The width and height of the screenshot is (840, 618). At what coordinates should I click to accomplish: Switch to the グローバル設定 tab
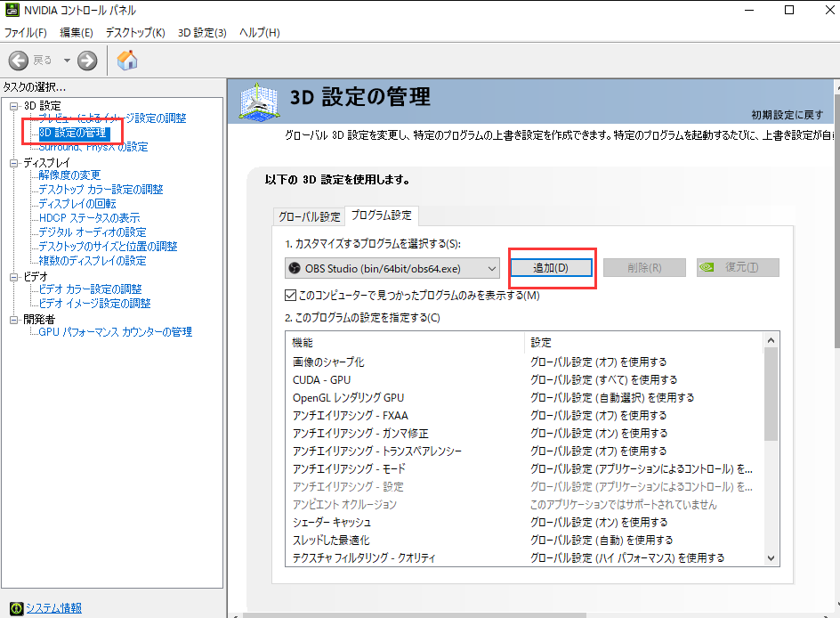309,216
